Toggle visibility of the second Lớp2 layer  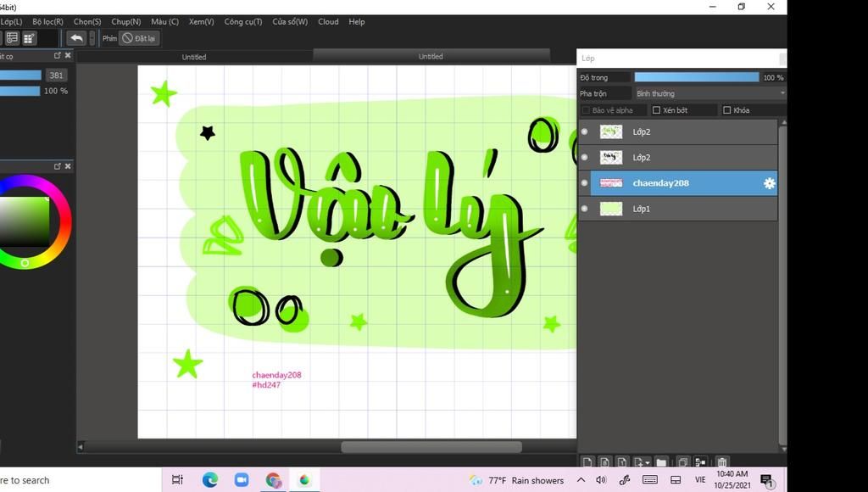pos(585,157)
